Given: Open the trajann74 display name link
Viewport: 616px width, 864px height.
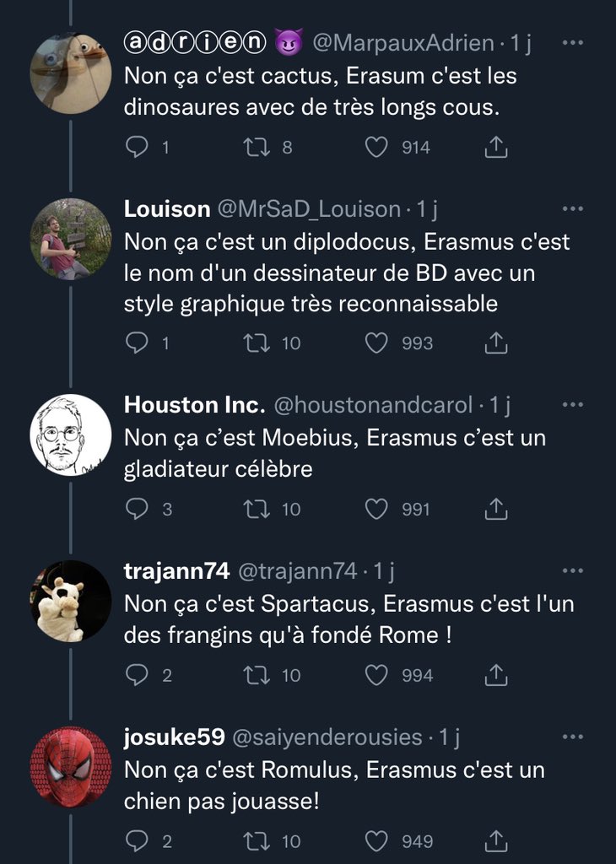Looking at the screenshot, I should pyautogui.click(x=176, y=571).
